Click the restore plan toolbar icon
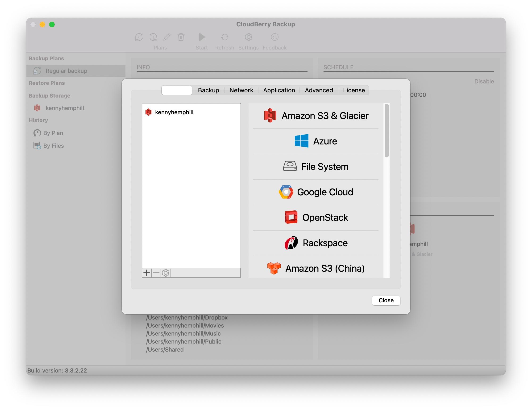 [153, 37]
